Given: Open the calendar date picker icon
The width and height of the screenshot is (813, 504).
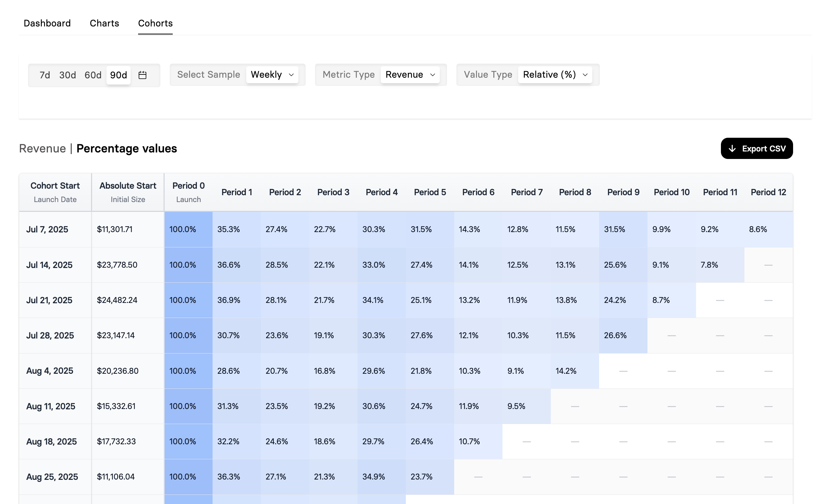Looking at the screenshot, I should click(142, 75).
